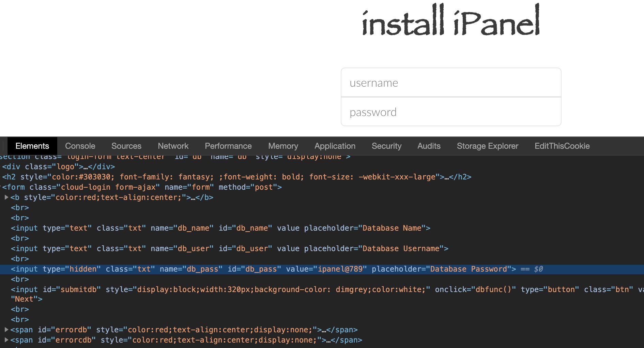The image size is (644, 348).
Task: Click the placeholder "Database Name" attribute
Action: coord(365,228)
